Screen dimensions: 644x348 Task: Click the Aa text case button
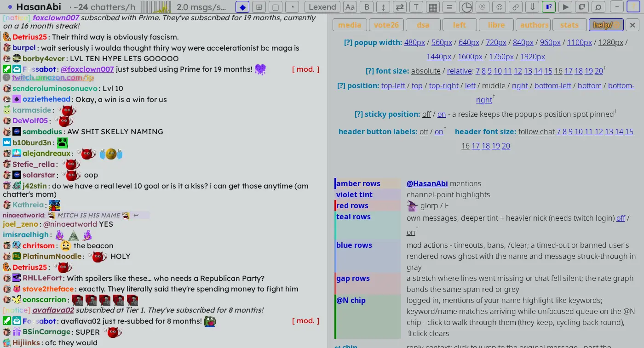(350, 7)
